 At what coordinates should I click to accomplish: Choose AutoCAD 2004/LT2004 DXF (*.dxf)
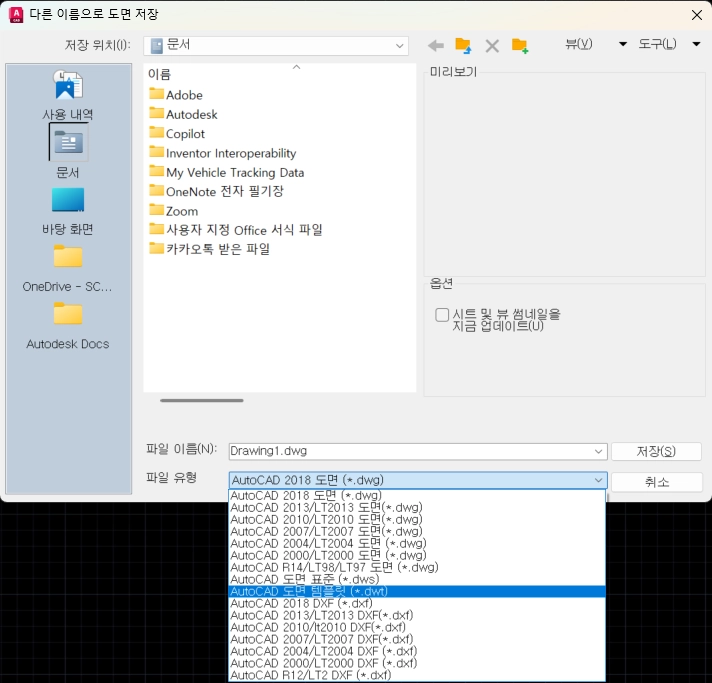point(417,651)
